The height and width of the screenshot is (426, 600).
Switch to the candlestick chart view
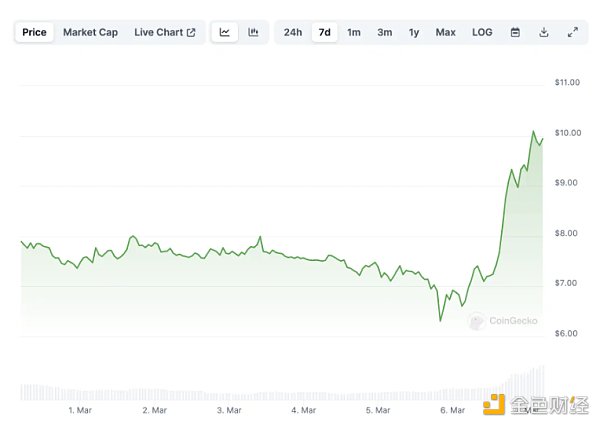coord(254,32)
